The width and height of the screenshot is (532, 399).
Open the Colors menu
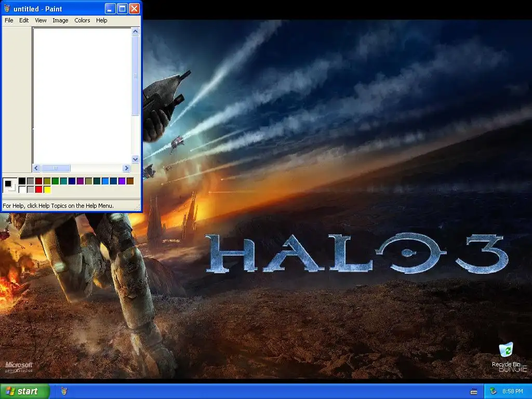coord(82,20)
